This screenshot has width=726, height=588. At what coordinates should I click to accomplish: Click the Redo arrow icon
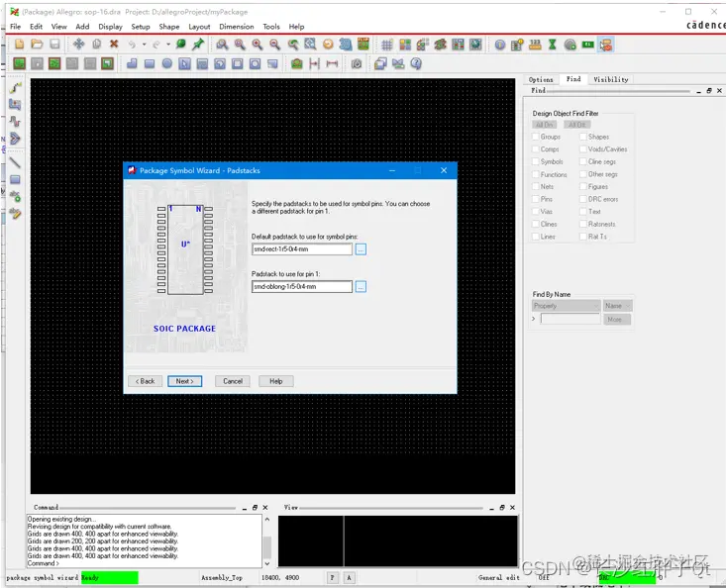pos(156,45)
